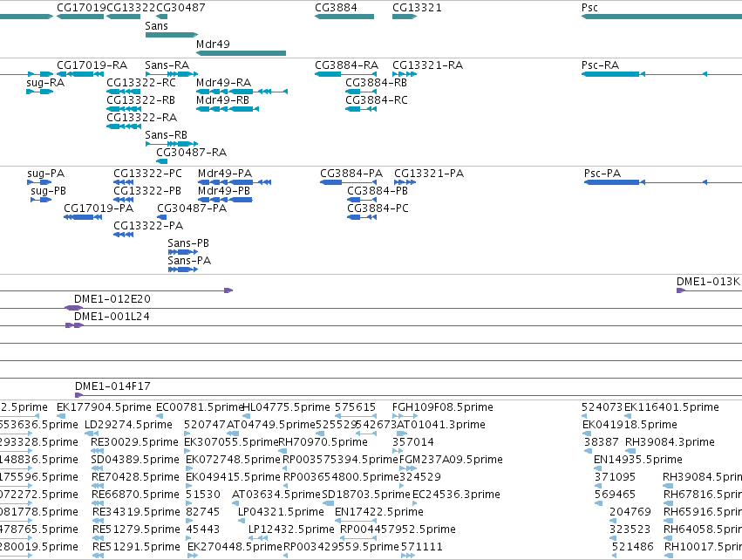Select the Sans-RB transcript glyph
This screenshot has width=742, height=560.
[x=171, y=143]
